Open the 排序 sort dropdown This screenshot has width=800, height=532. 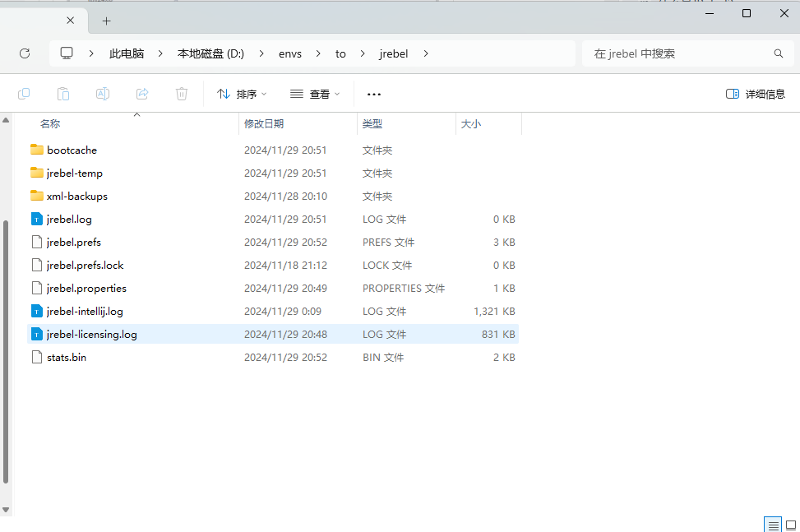242,94
